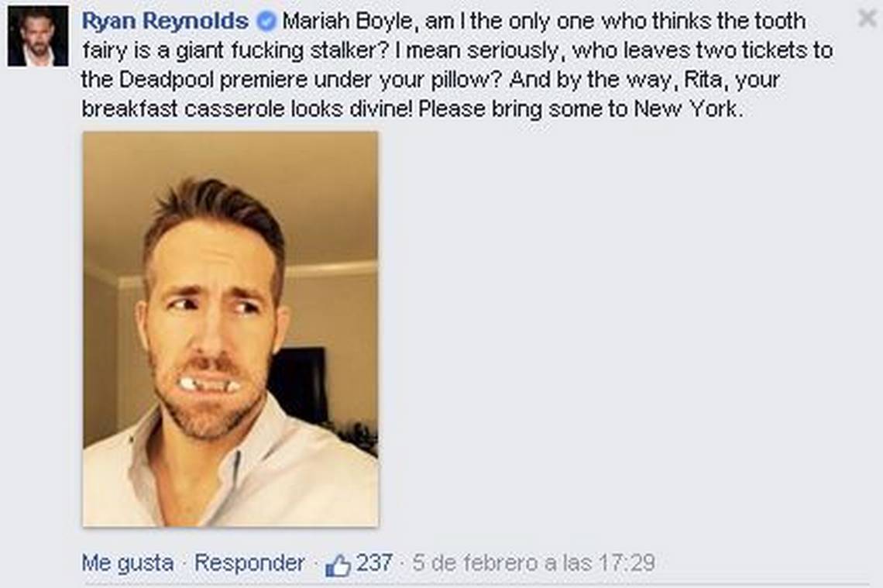Click the blue verified badge beside Ryan Reynolds
883x588 pixels.
coord(267,22)
